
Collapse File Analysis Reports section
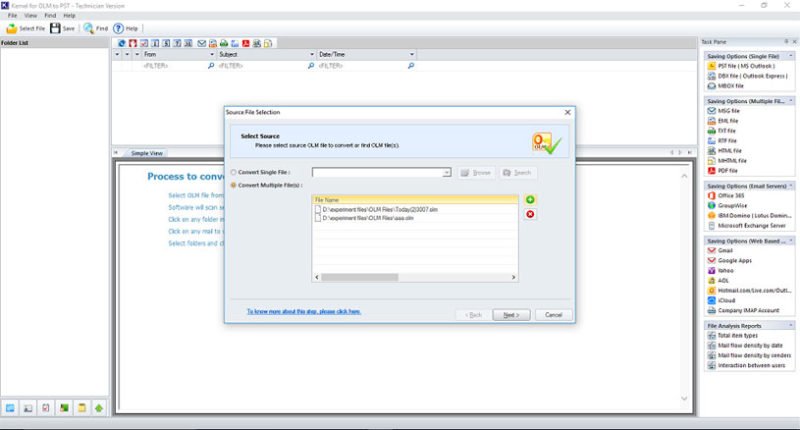(791, 325)
